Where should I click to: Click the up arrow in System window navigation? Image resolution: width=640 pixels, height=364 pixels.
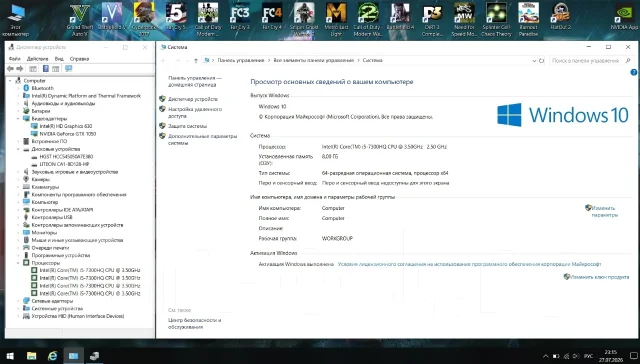coord(196,60)
